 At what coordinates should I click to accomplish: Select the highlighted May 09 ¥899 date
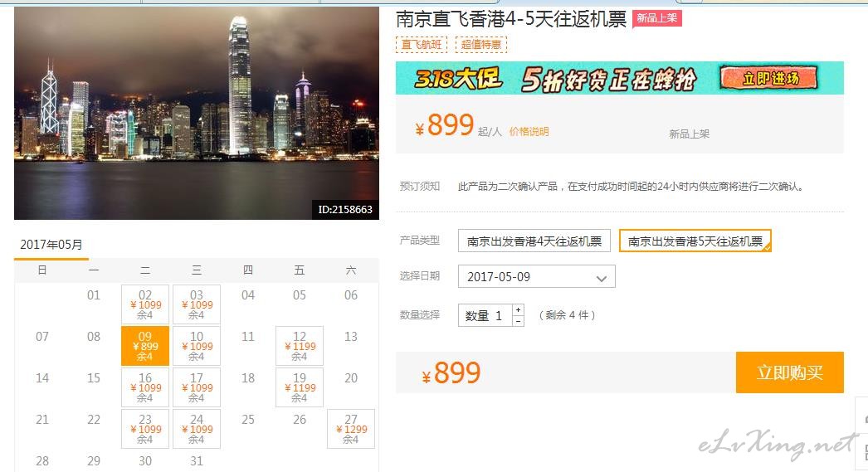145,346
